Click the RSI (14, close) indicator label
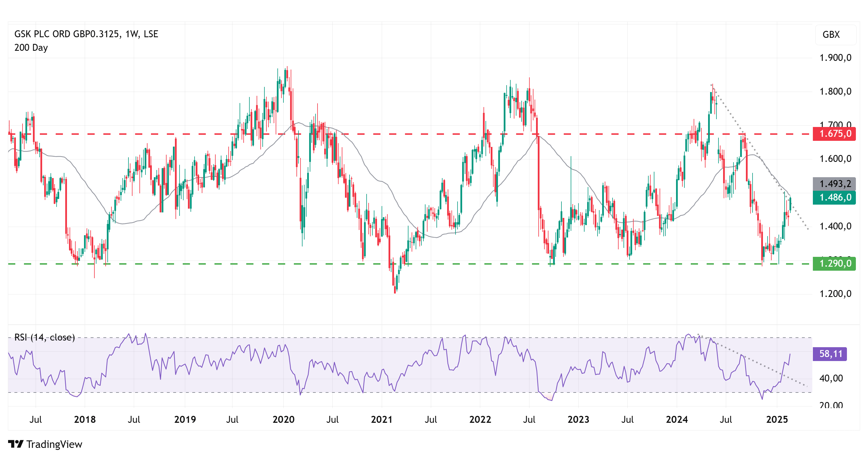This screenshot has width=868, height=458. 44,337
